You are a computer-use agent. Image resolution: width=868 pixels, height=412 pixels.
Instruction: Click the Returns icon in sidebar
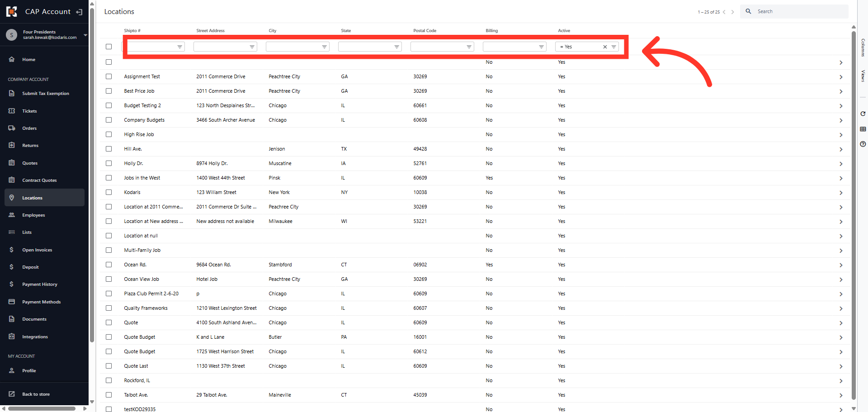(12, 145)
